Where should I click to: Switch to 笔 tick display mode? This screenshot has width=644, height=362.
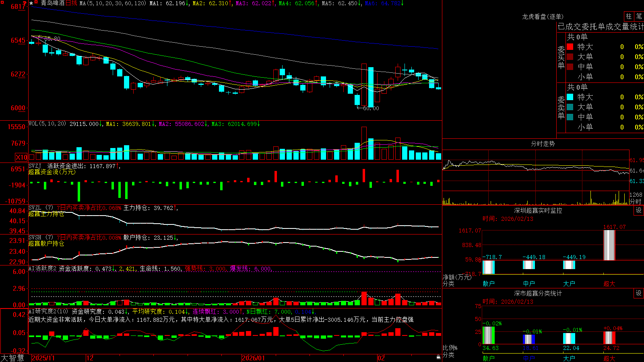click(639, 16)
